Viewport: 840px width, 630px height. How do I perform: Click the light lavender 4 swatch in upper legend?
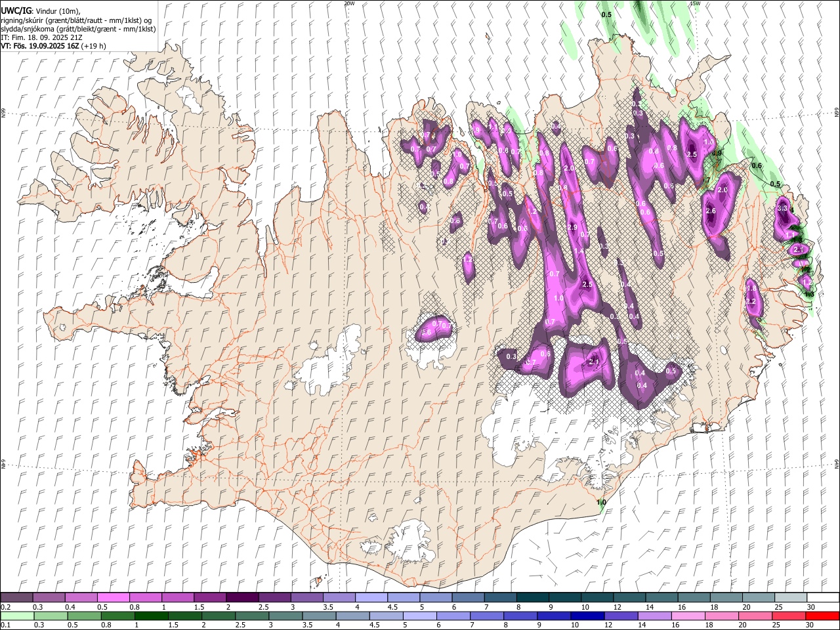371,598
